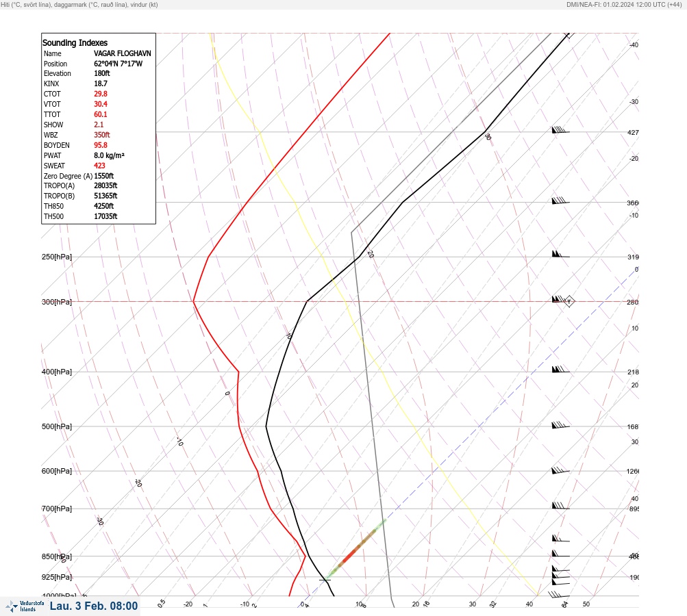Viewport: 687px width, 616px height.
Task: Click the '427' height label on right edge
Action: [633, 132]
